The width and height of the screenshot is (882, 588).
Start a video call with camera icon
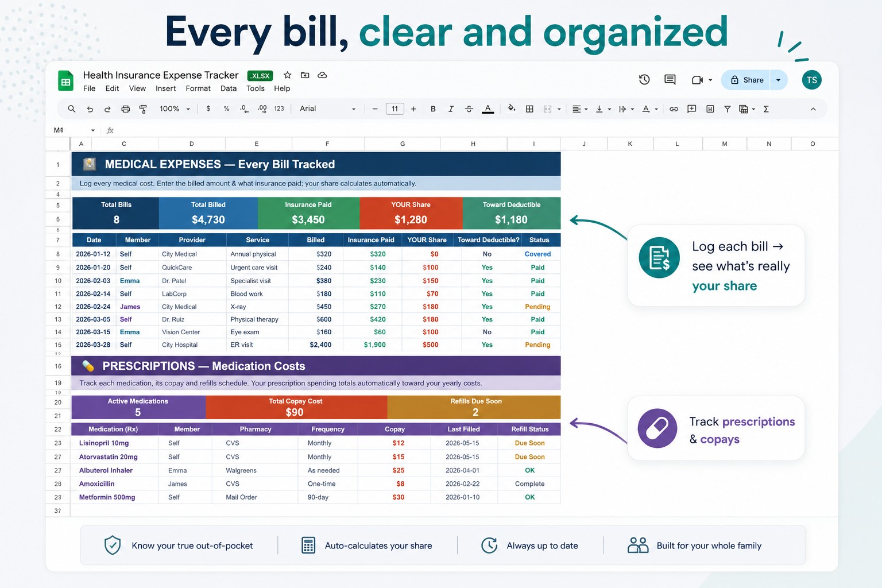pos(698,80)
